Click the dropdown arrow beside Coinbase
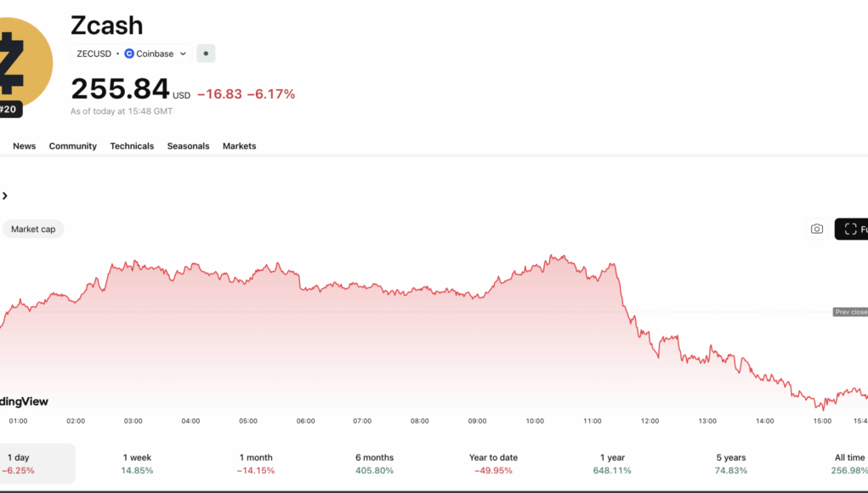Viewport: 868px width, 493px height. (x=183, y=54)
